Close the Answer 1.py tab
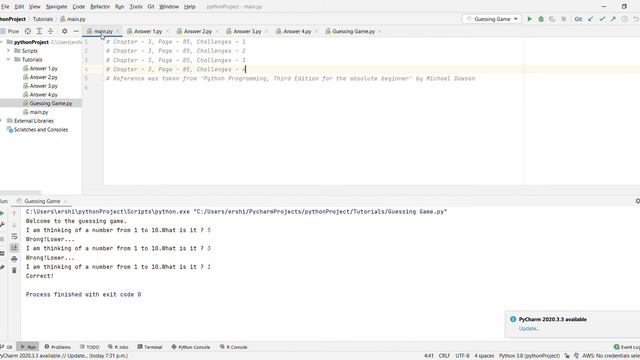 click(167, 31)
